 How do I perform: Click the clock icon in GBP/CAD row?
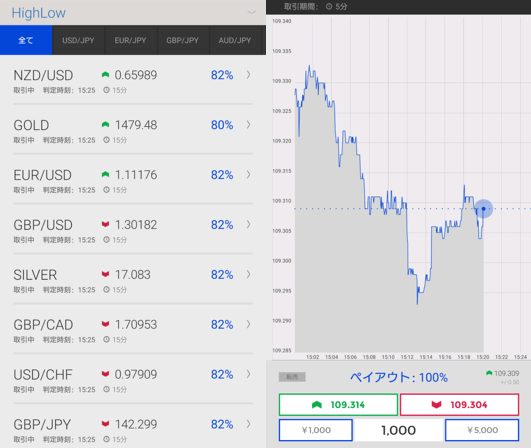pyautogui.click(x=106, y=340)
